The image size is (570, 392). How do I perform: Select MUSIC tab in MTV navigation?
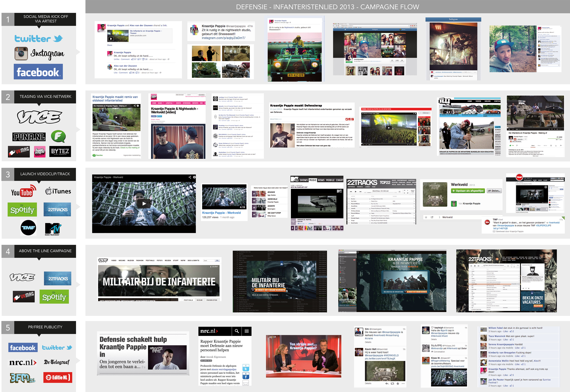coord(313,180)
